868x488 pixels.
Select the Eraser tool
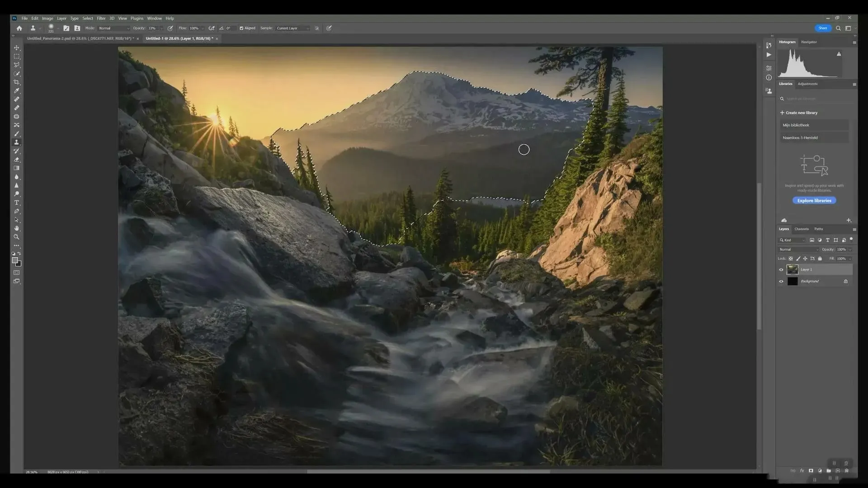[x=17, y=160]
